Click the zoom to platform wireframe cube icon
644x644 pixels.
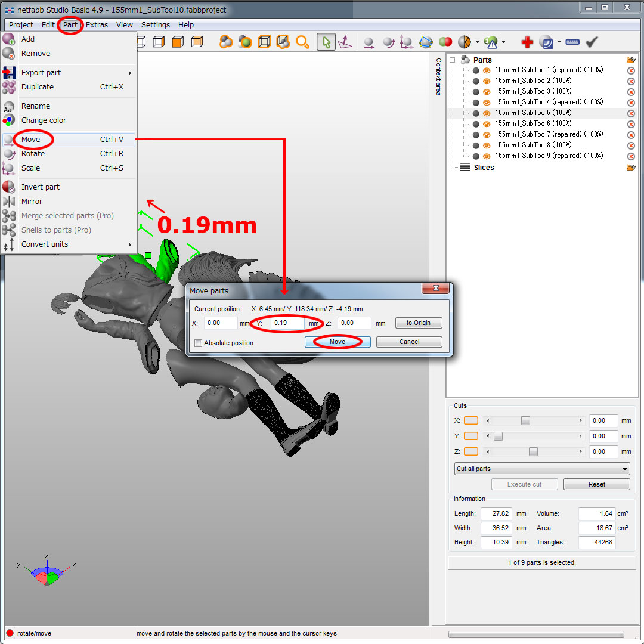coord(264,42)
